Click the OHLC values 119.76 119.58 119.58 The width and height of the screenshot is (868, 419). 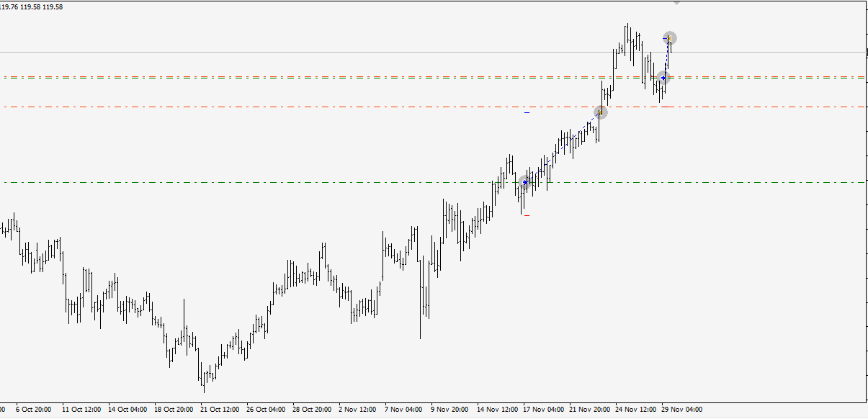click(32, 6)
